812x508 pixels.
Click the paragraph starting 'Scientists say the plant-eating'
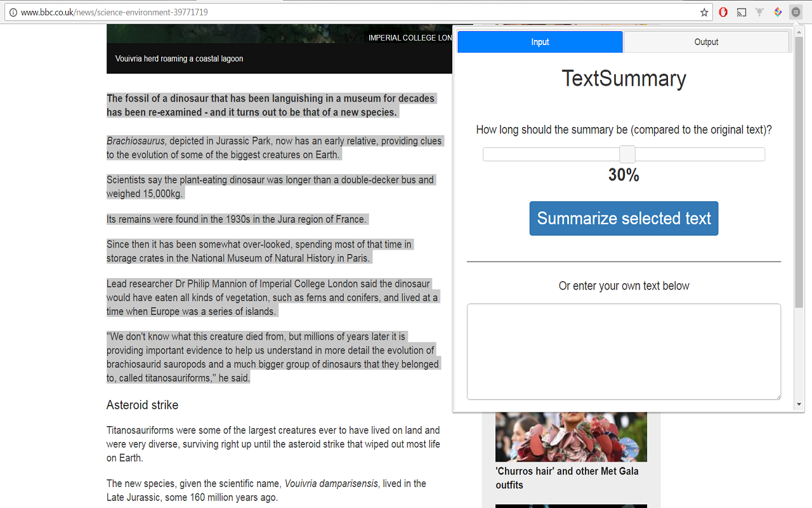270,187
